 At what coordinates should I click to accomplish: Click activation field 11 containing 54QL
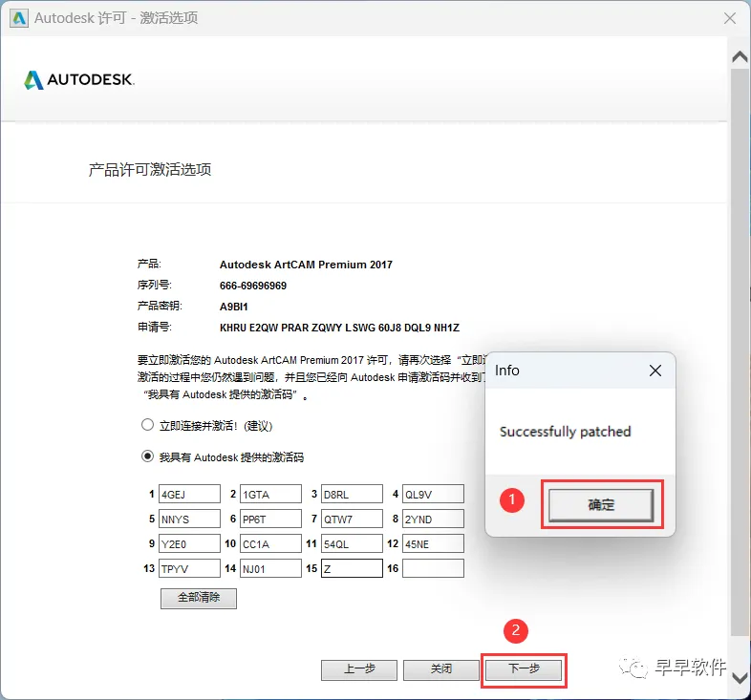pyautogui.click(x=352, y=544)
